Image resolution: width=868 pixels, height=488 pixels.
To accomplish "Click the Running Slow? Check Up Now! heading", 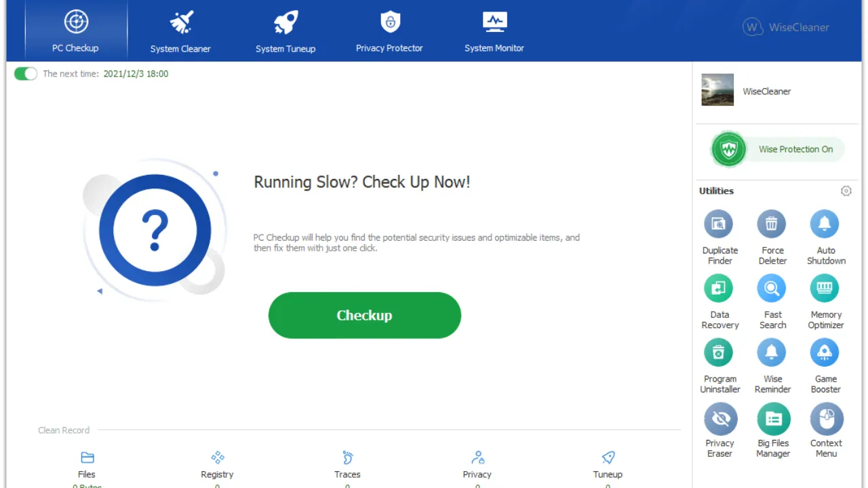I will pyautogui.click(x=362, y=182).
